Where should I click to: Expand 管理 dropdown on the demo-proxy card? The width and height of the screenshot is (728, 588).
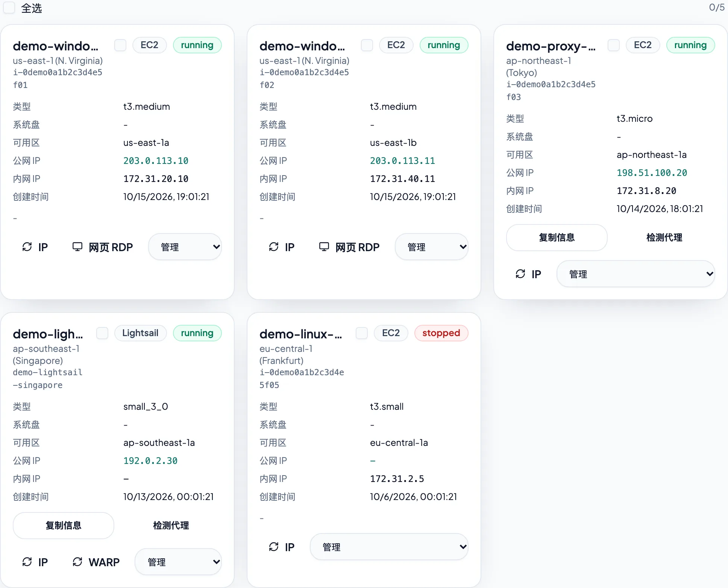click(636, 274)
